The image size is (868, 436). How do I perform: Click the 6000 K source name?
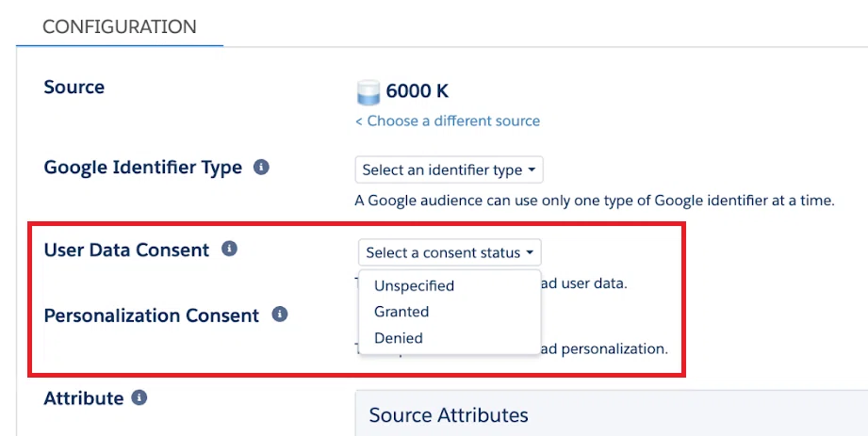(417, 91)
